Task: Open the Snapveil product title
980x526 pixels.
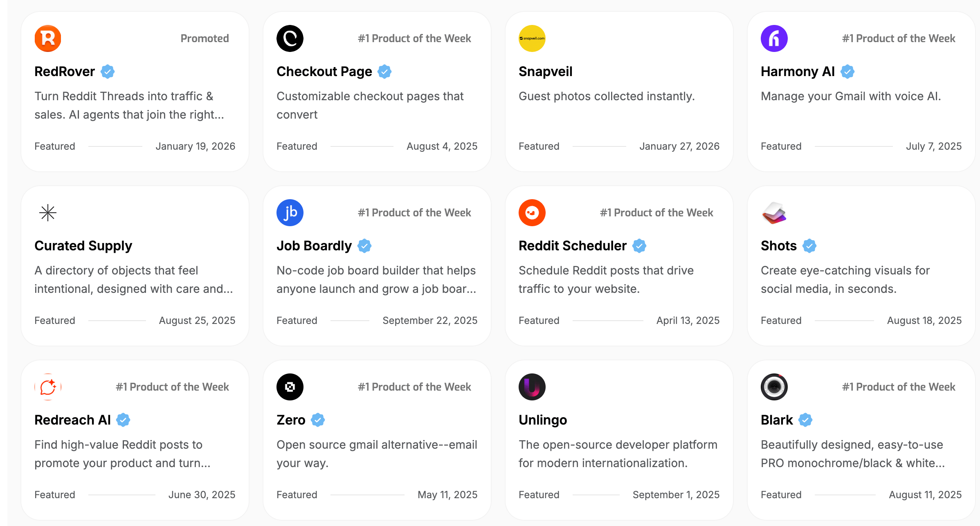Action: [545, 72]
